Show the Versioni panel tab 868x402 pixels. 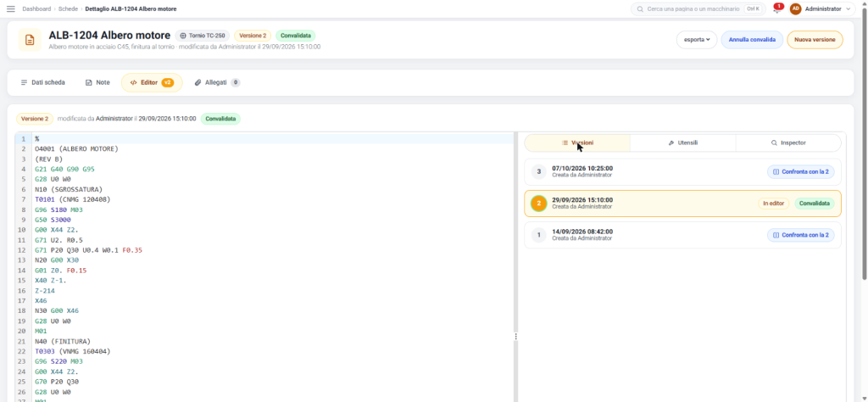pos(577,142)
